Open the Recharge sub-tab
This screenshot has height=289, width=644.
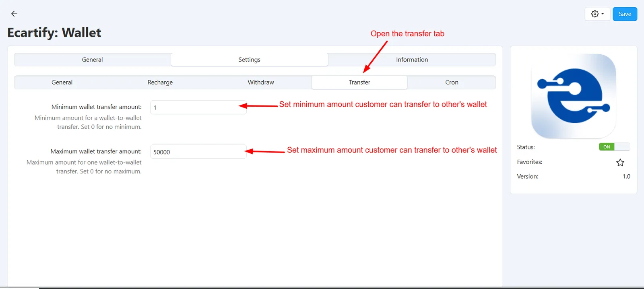tap(160, 82)
